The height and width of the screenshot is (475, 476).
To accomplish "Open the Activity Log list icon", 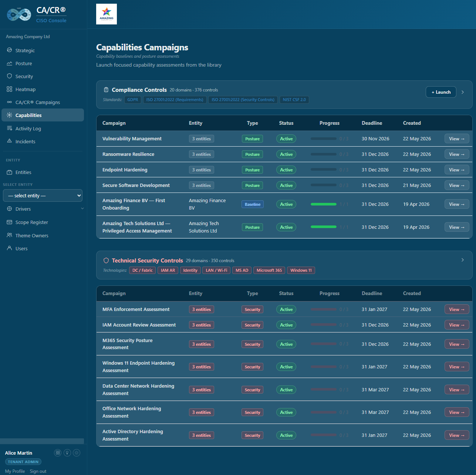I will [x=10, y=128].
